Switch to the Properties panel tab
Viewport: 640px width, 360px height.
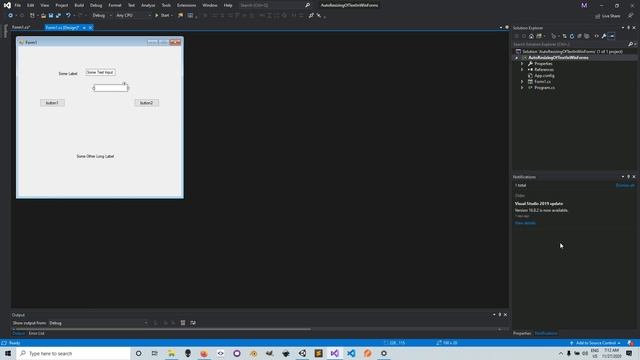(x=522, y=333)
